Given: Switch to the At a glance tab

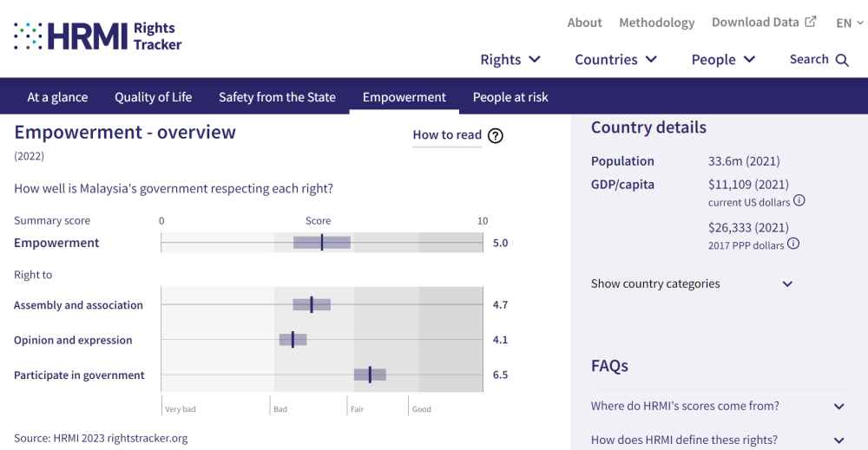Looking at the screenshot, I should coord(57,97).
